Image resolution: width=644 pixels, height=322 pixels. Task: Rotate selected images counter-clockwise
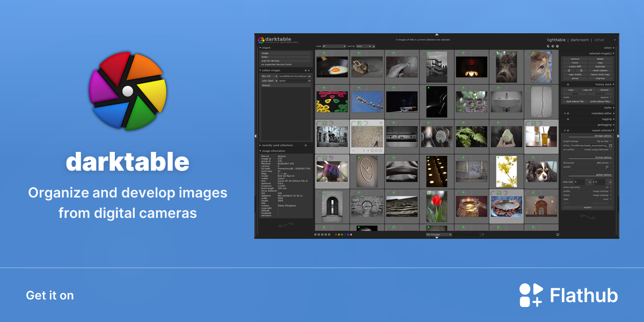pos(569,70)
